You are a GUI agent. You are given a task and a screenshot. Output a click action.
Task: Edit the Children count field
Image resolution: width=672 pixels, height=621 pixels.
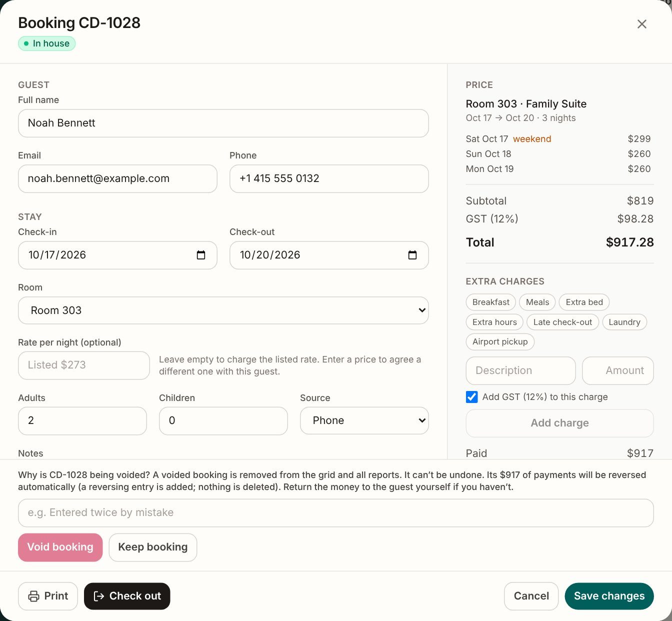coord(223,420)
